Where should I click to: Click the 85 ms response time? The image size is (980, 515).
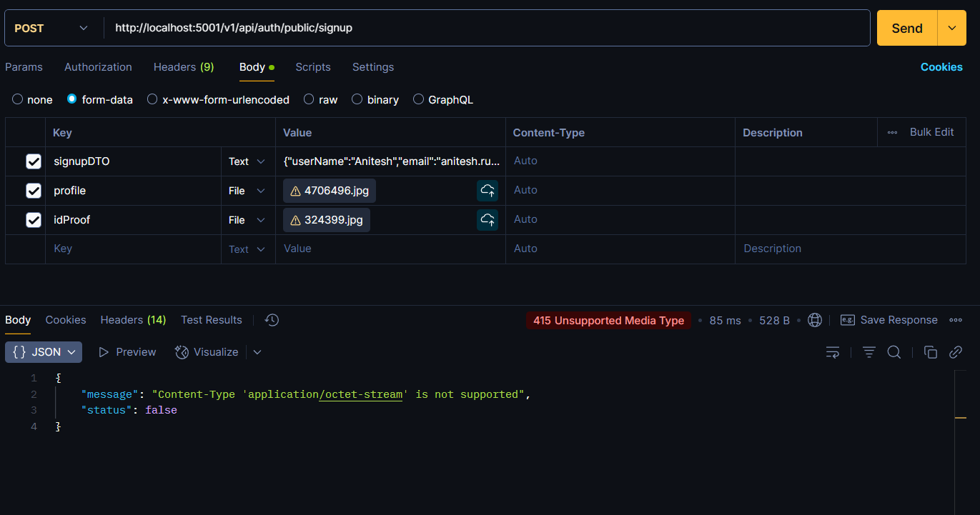(725, 321)
